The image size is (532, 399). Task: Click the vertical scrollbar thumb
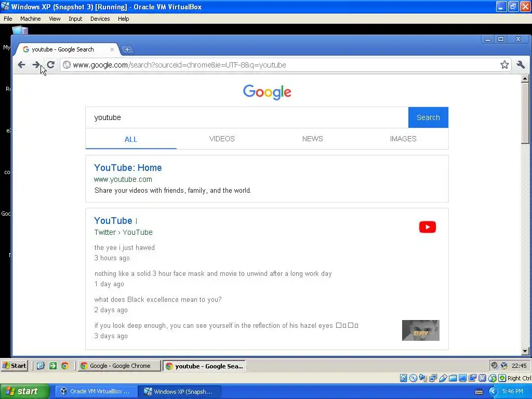click(x=525, y=113)
